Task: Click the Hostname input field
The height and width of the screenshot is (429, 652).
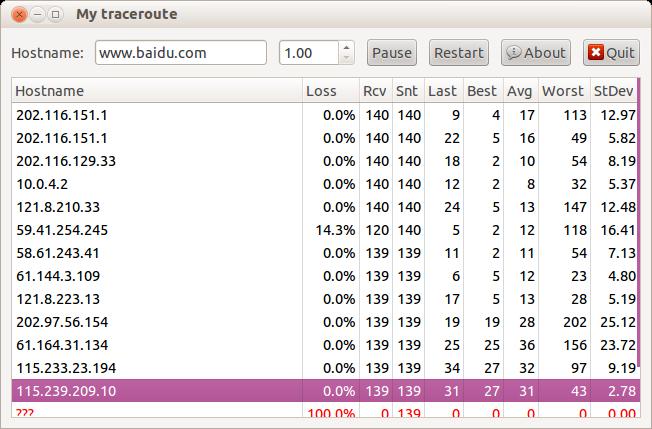Action: coord(180,53)
